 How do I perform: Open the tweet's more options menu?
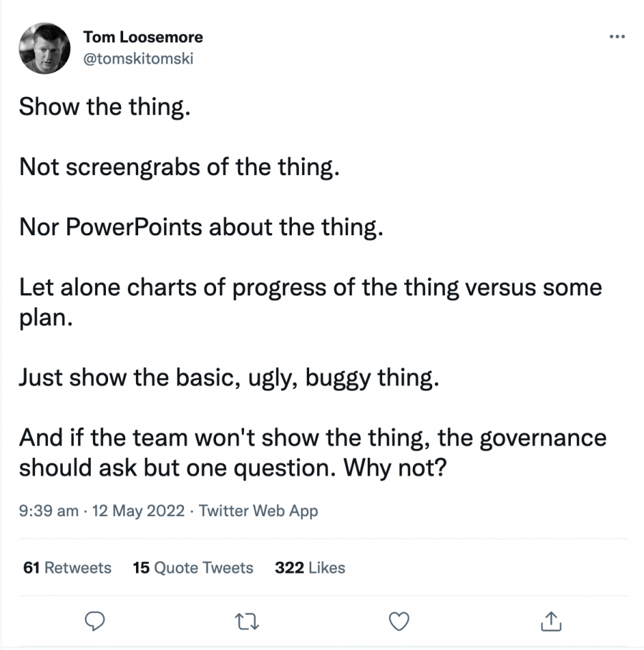click(x=616, y=36)
